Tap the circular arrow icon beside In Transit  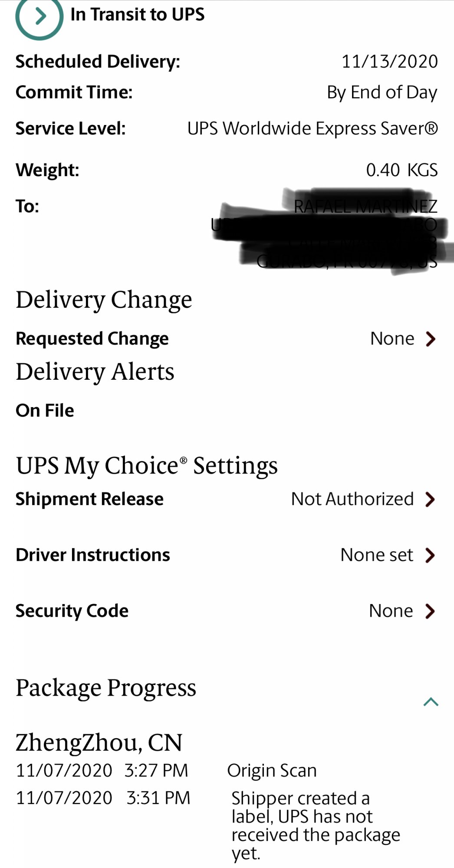39,17
